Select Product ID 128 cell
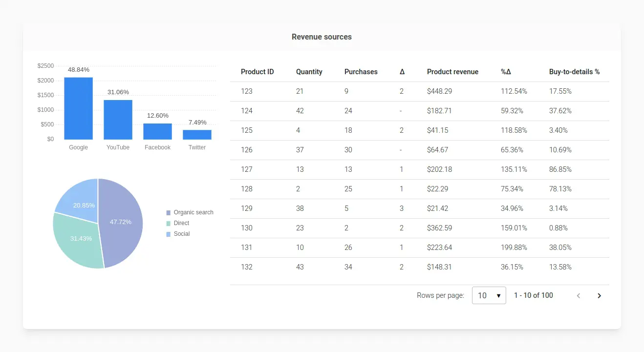This screenshot has height=352, width=644. point(247,189)
